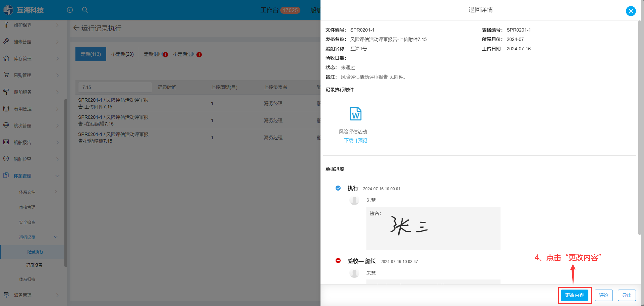Open 工作台 with 17025 badge
Screen dimensions: 644x306
280,10
